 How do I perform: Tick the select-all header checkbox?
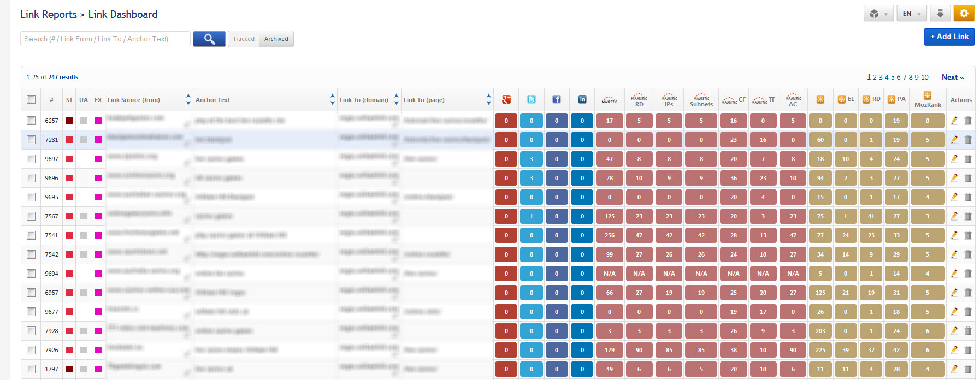click(31, 99)
